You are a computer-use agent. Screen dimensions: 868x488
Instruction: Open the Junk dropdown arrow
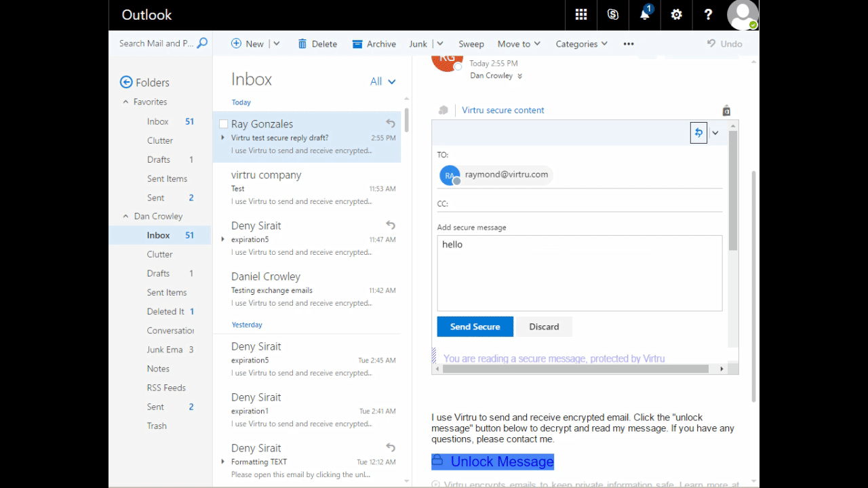coord(440,43)
